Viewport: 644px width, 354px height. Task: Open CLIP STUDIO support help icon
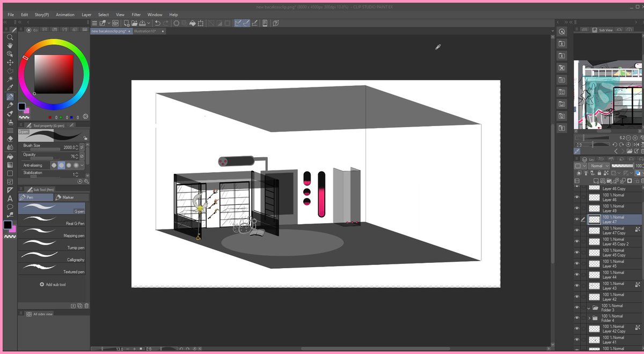[x=275, y=23]
